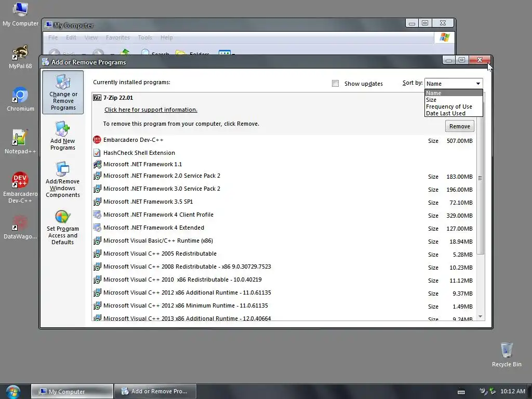Image resolution: width=532 pixels, height=399 pixels.
Task: Choose Frequency of Use sort option
Action: 454,107
